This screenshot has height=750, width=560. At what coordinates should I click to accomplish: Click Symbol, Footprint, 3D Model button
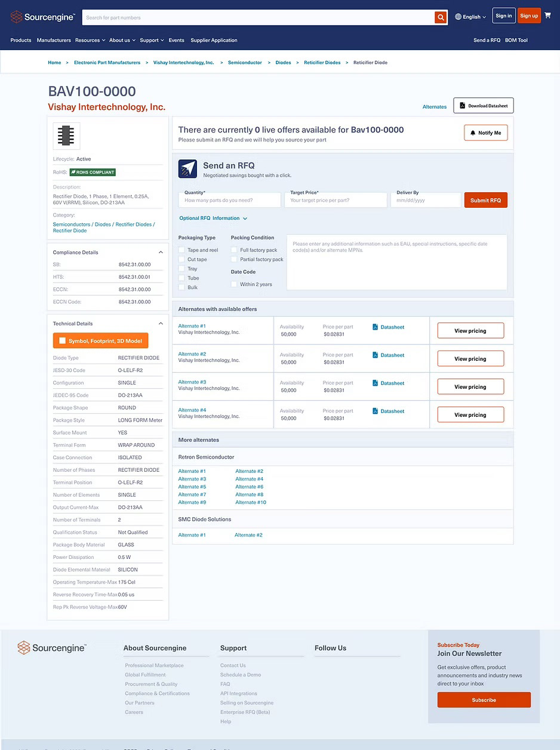[x=101, y=340]
